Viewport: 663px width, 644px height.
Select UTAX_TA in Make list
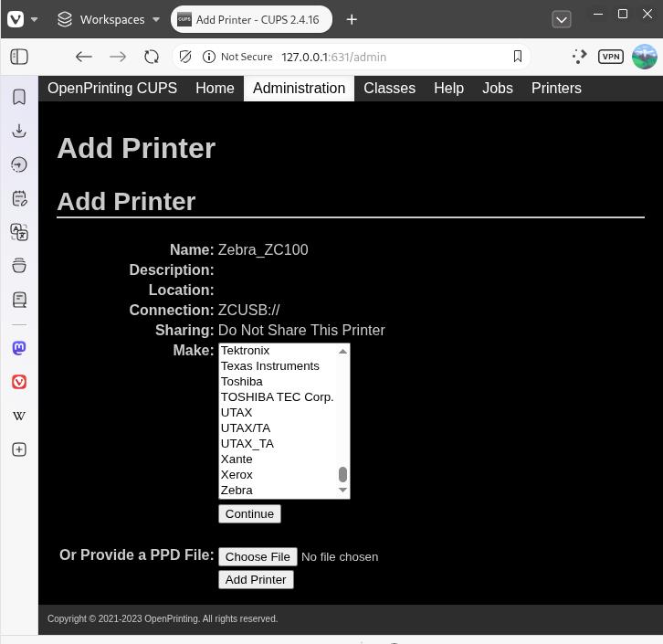pyautogui.click(x=279, y=444)
